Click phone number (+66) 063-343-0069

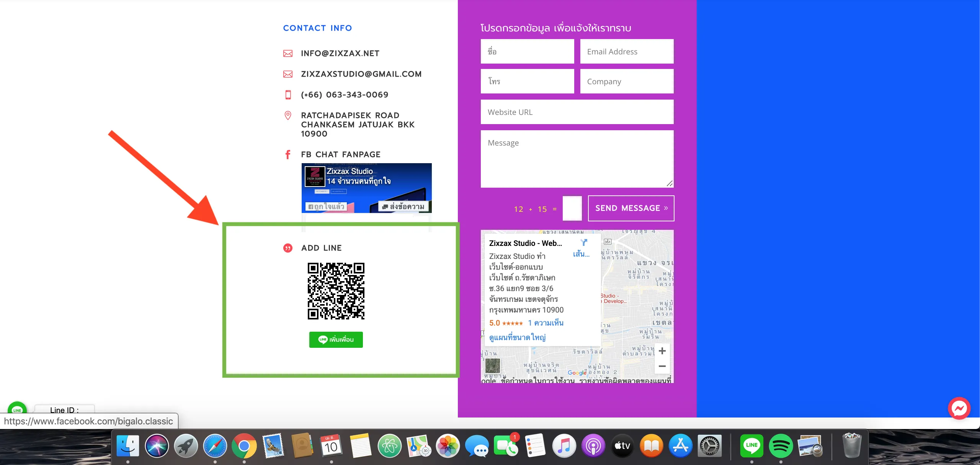345,95
